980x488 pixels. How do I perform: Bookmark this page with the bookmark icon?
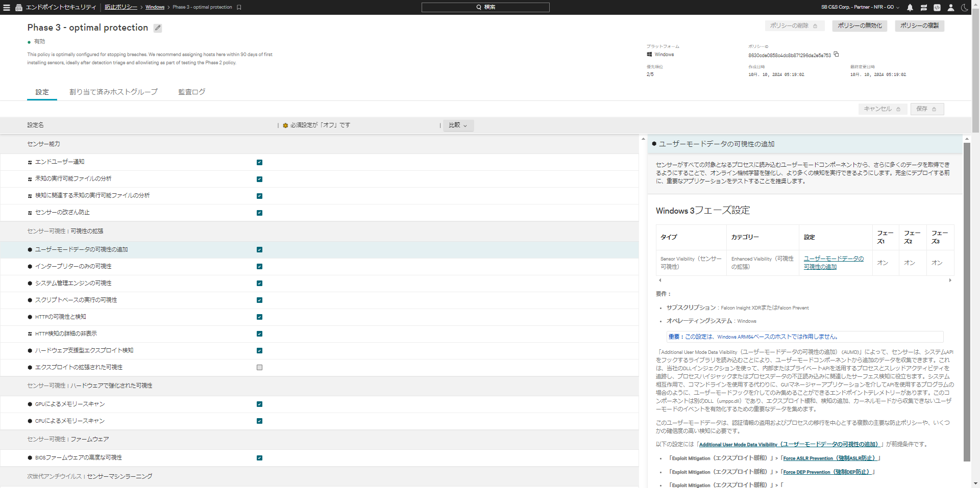239,7
